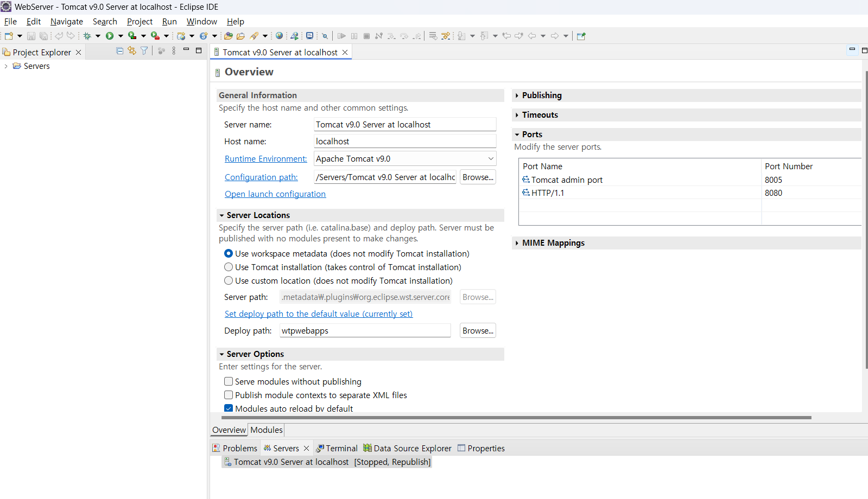Click the Previous Annotation icon
The width and height of the screenshot is (868, 499).
[x=484, y=36]
